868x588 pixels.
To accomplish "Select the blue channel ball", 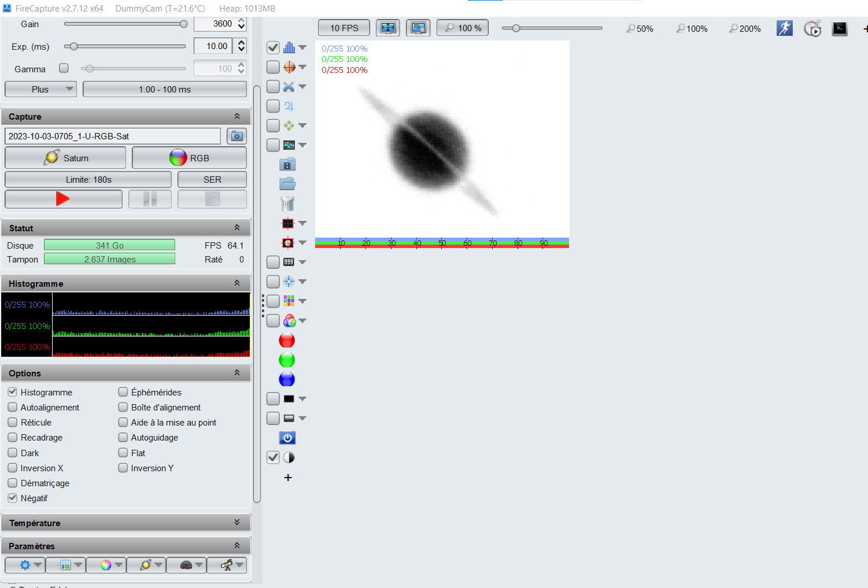I will point(287,379).
